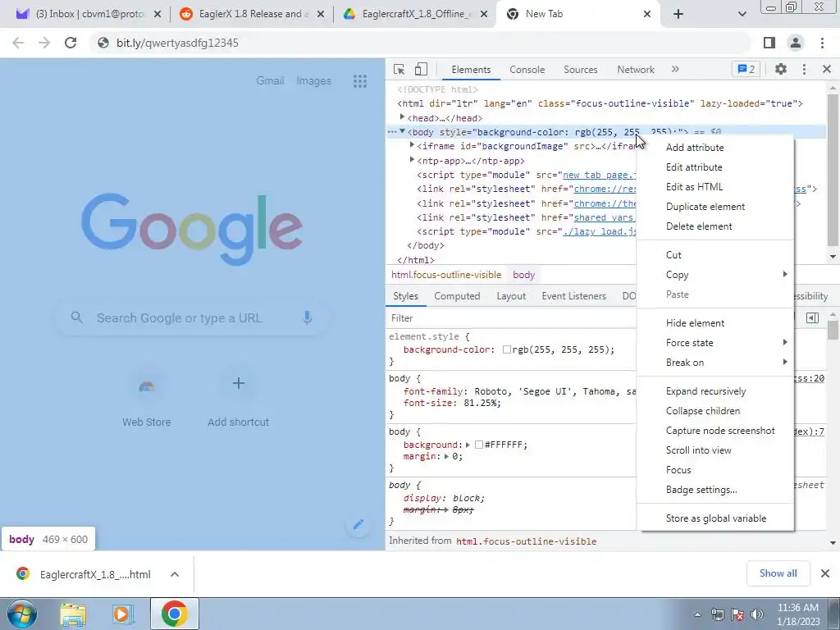
Task: Go back with the browser arrow
Action: click(x=18, y=43)
